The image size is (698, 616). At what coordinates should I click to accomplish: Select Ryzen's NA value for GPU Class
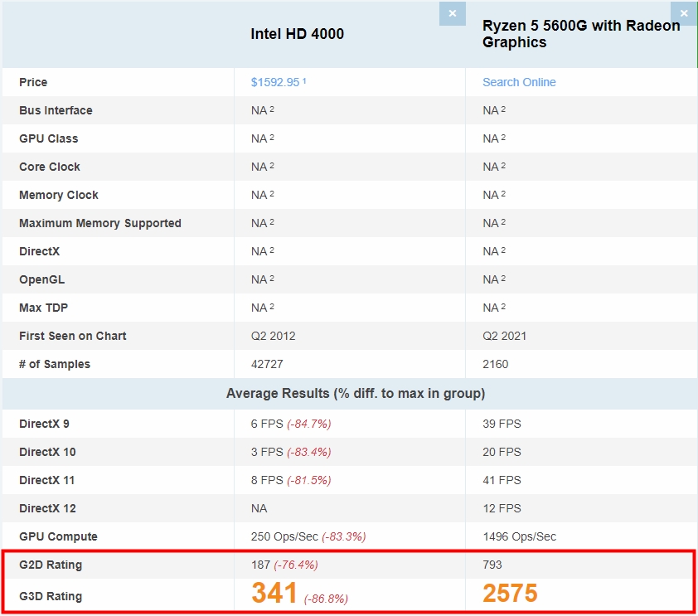pos(494,138)
